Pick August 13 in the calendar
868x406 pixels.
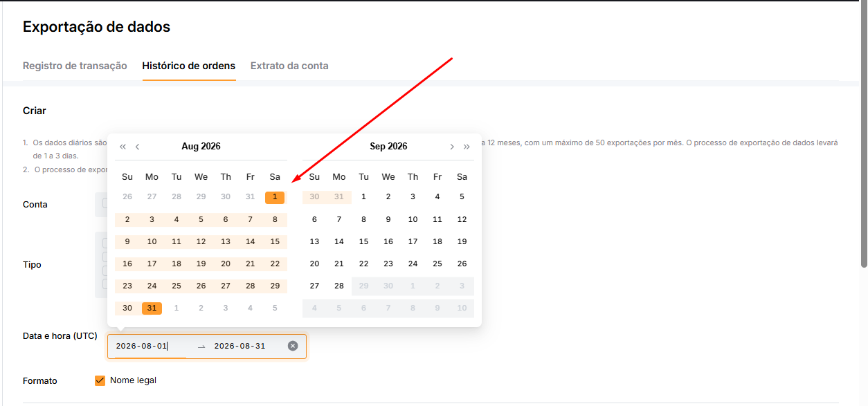click(x=226, y=242)
